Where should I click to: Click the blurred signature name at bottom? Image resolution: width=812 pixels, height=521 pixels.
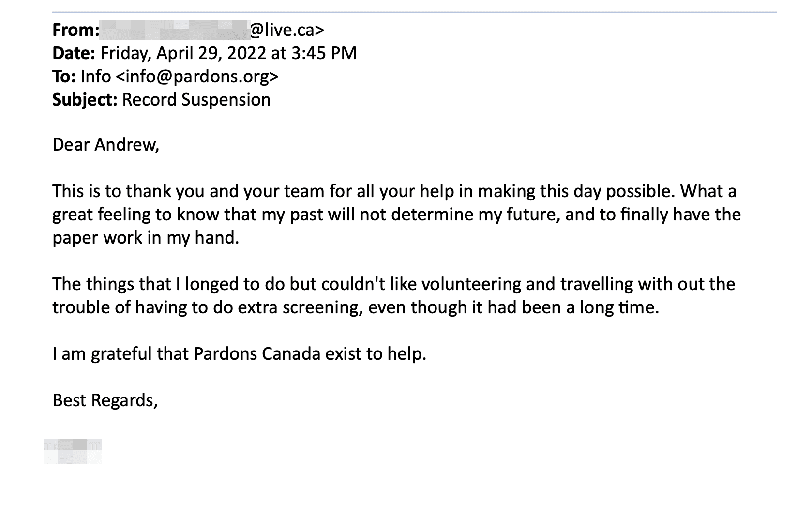(73, 451)
